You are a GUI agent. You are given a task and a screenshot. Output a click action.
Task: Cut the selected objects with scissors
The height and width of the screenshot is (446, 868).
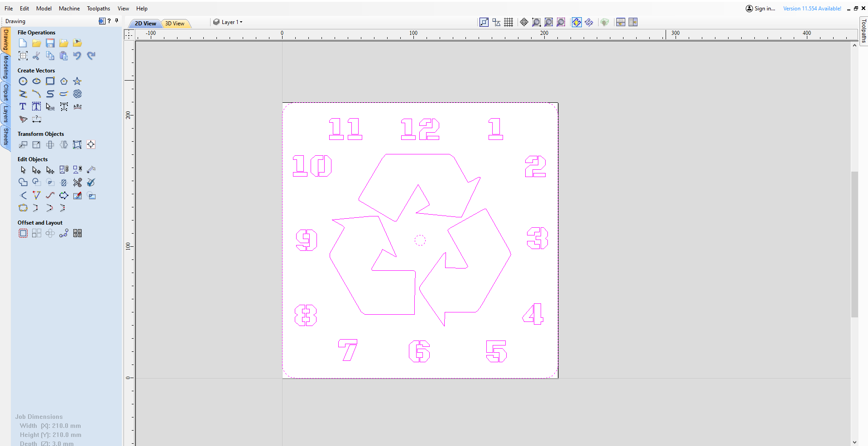(x=37, y=56)
